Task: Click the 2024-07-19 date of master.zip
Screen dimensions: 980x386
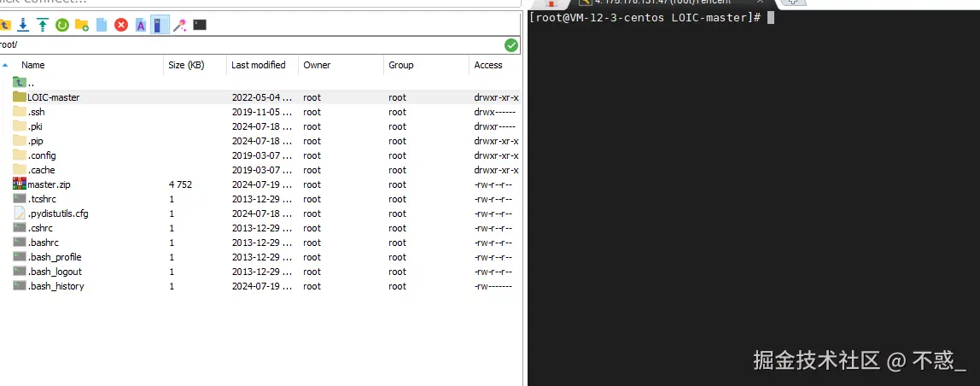Action: tap(262, 184)
